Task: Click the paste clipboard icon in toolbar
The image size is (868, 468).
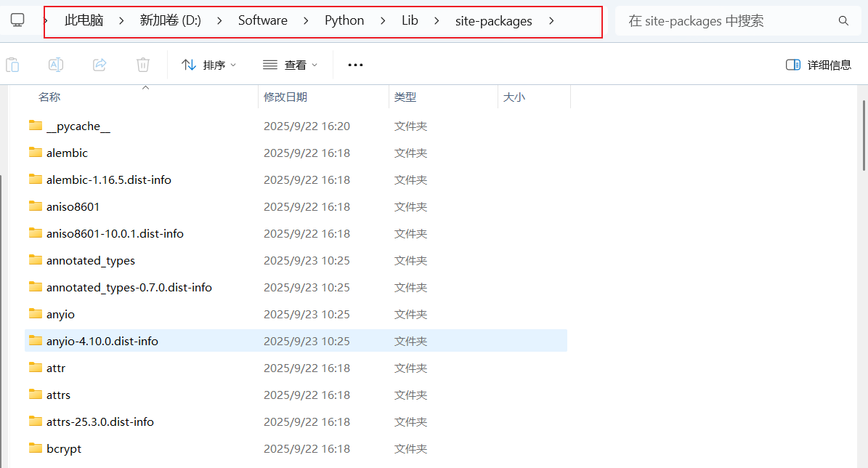Action: [12, 65]
